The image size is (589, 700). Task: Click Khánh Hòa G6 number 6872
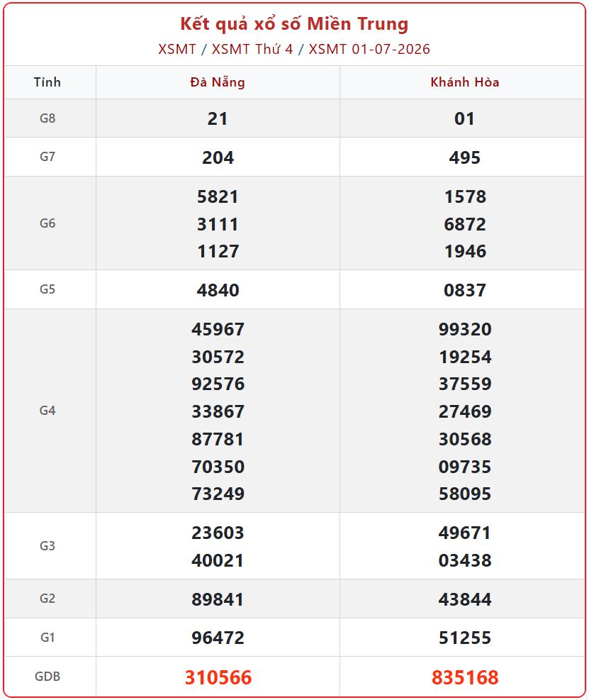click(464, 224)
